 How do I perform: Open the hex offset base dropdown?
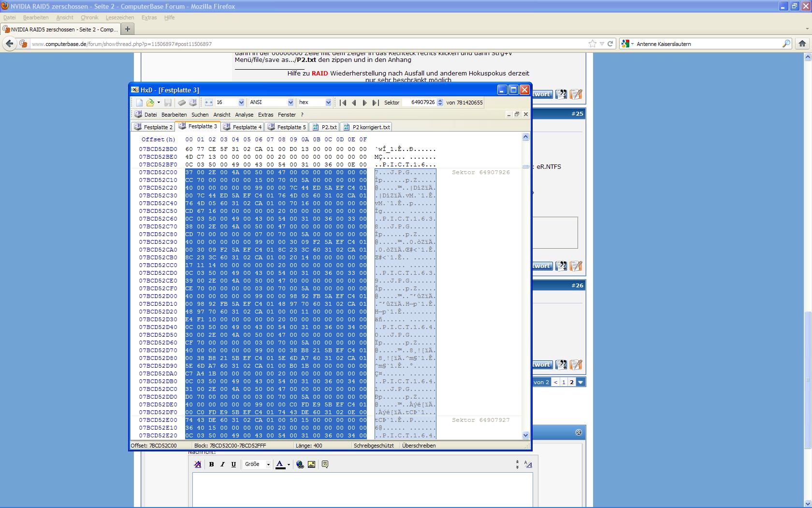coord(328,103)
